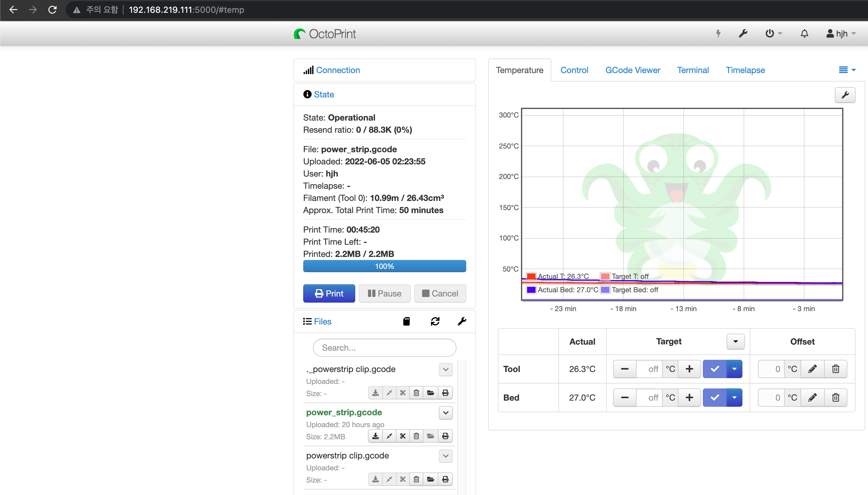Click the print icon for power_strip.gcode
868x495 pixels.
point(445,436)
